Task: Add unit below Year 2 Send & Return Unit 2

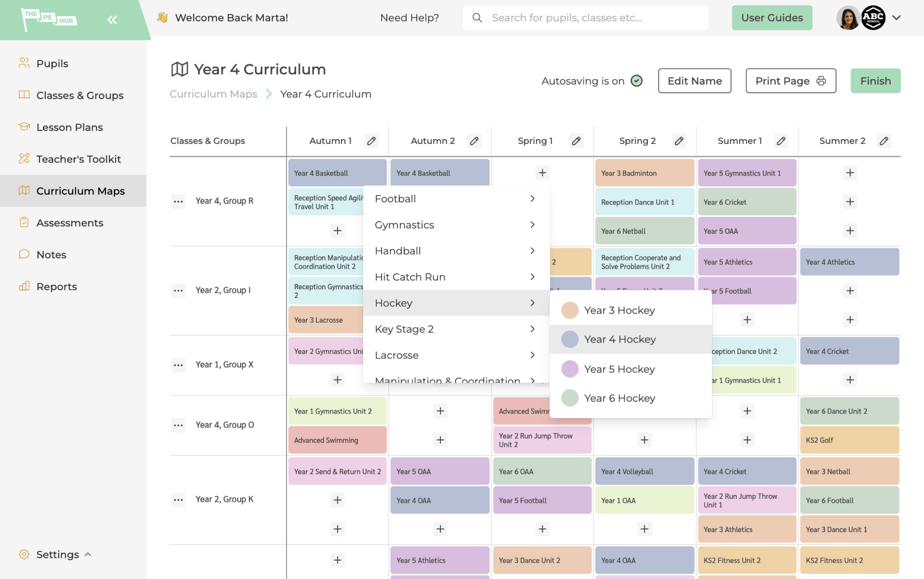Action: (x=338, y=500)
